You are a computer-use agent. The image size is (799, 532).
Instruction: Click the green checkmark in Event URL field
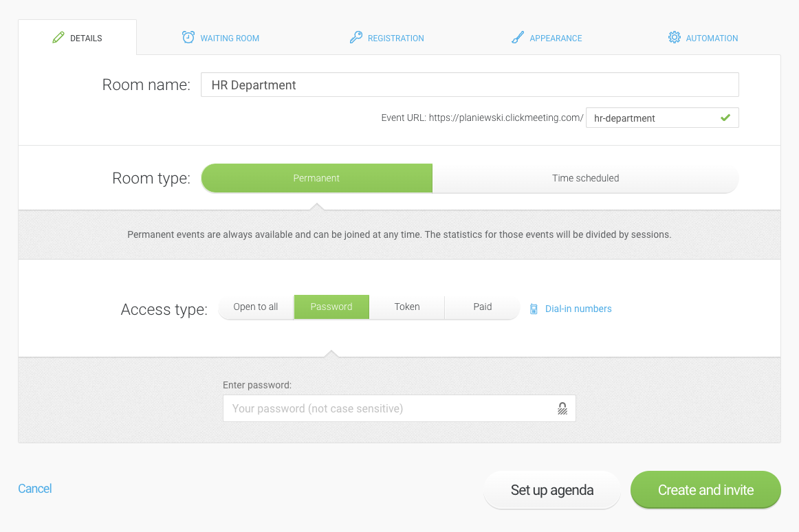[725, 118]
